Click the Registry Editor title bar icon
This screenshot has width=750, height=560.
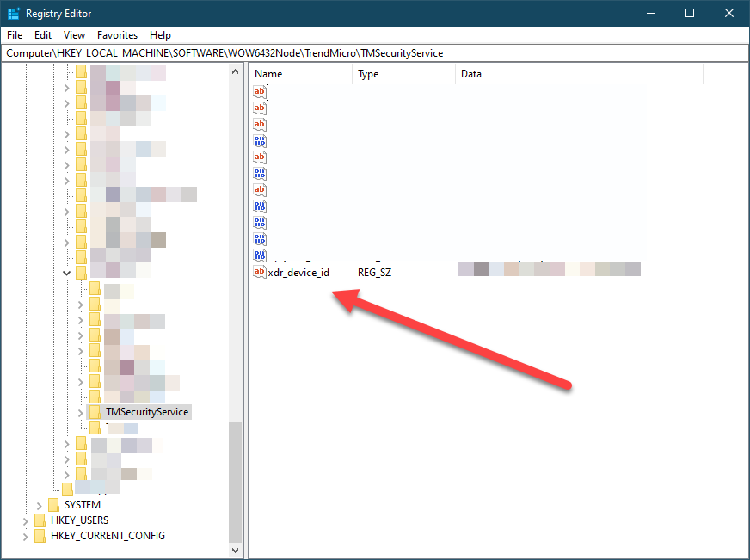click(x=14, y=14)
